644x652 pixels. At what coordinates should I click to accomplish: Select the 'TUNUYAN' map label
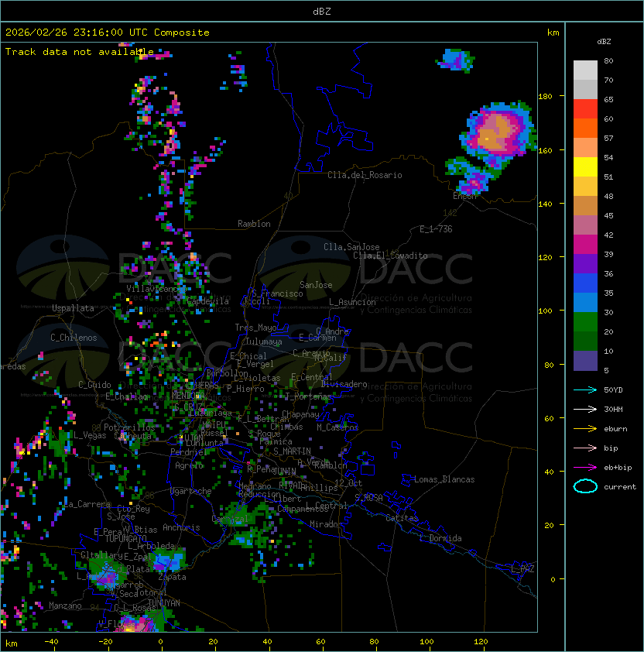pyautogui.click(x=164, y=603)
